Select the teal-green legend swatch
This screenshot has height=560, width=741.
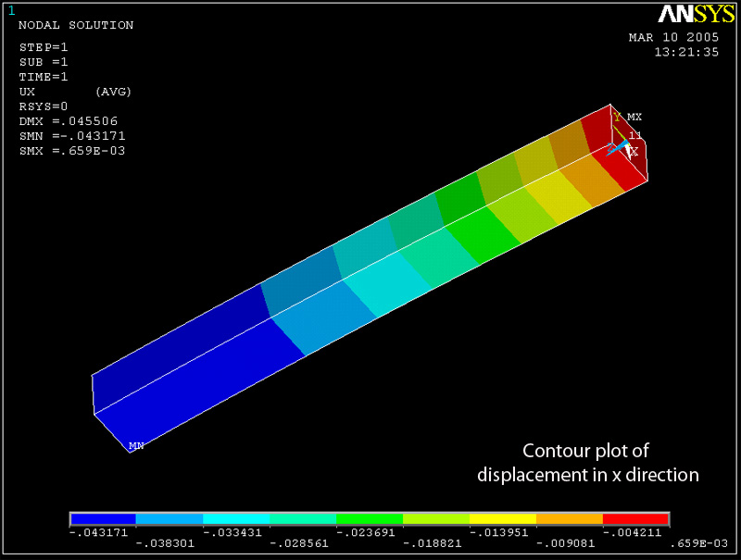click(303, 519)
